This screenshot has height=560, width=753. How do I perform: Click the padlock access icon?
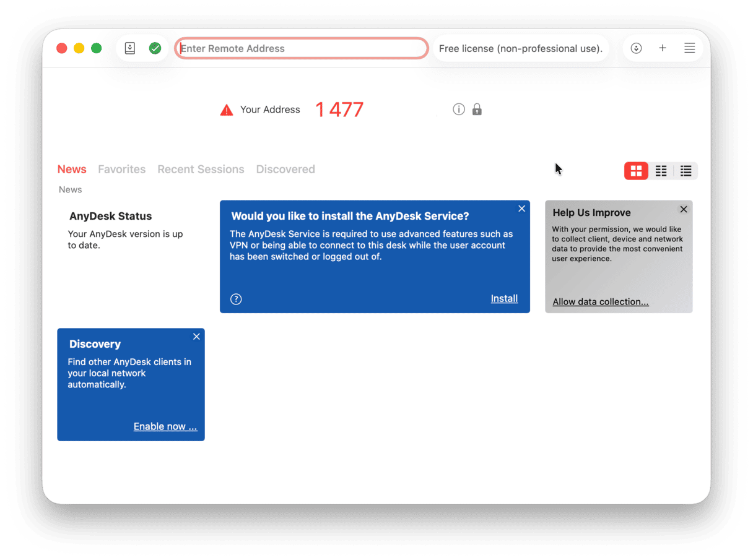tap(477, 110)
